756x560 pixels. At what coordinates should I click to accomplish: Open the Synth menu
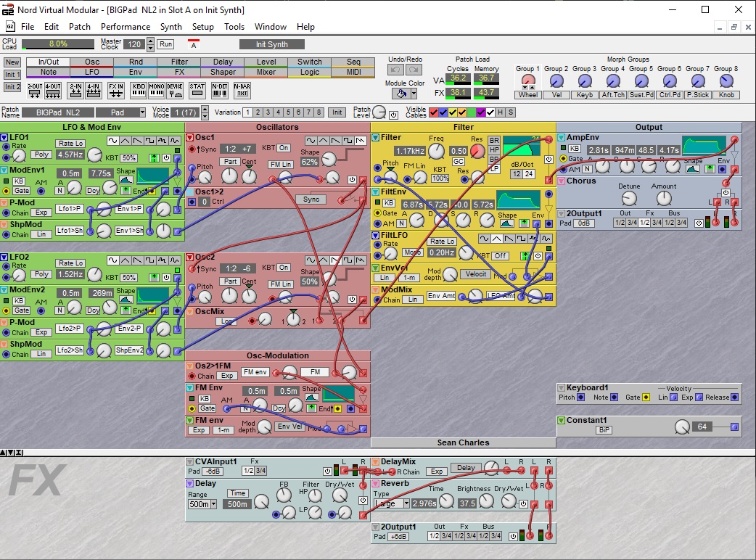[170, 27]
